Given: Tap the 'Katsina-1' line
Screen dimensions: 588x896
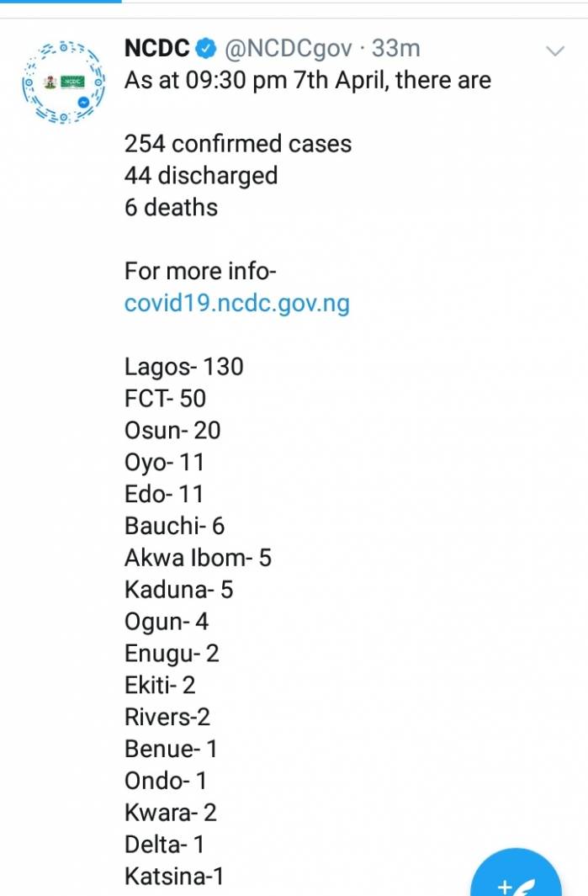Looking at the screenshot, I should [174, 876].
